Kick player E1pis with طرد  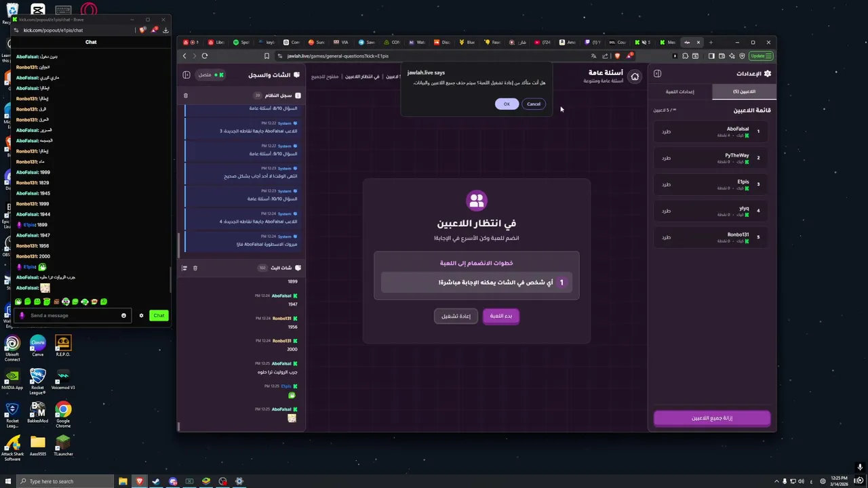tap(666, 184)
